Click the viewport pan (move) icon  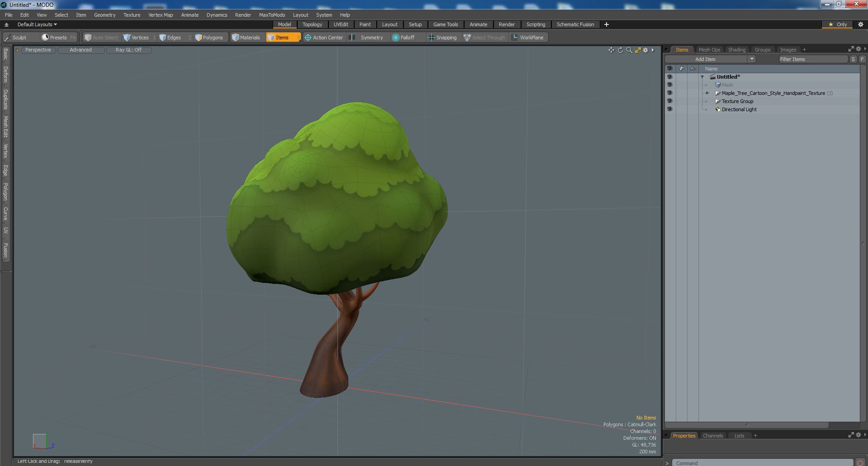(x=611, y=50)
